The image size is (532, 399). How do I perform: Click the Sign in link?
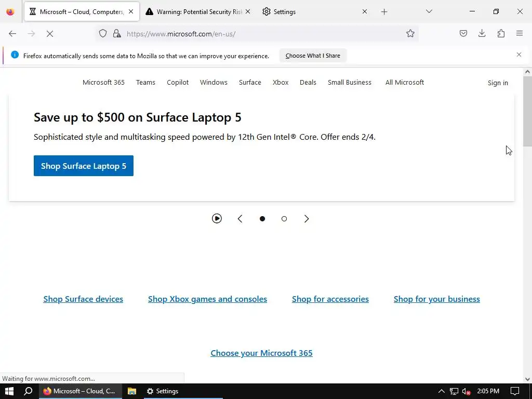tap(498, 83)
